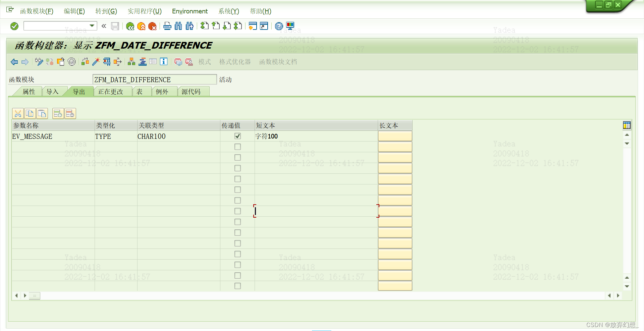
Task: Switch to the 属性 tab
Action: [x=29, y=92]
